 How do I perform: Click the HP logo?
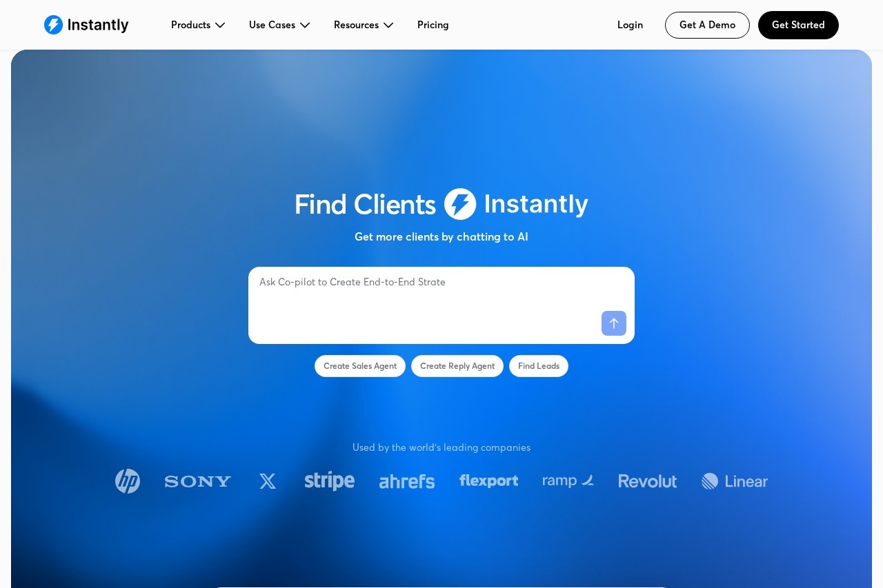point(128,481)
